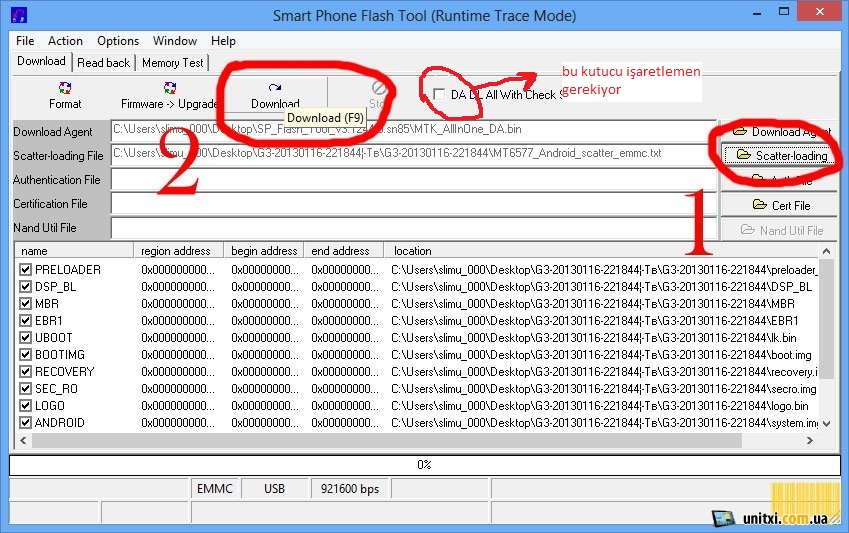Image resolution: width=849 pixels, height=533 pixels.
Task: Click the partition list scroll-down arrow
Action: point(826,424)
